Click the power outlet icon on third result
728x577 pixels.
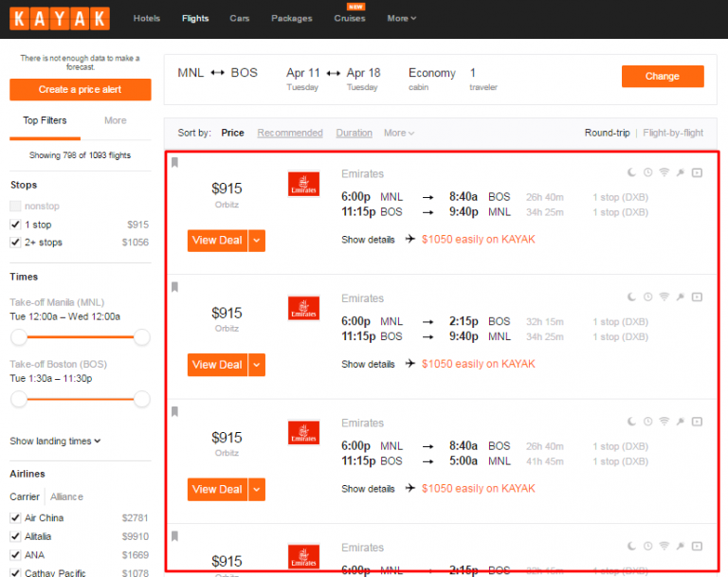tap(681, 422)
